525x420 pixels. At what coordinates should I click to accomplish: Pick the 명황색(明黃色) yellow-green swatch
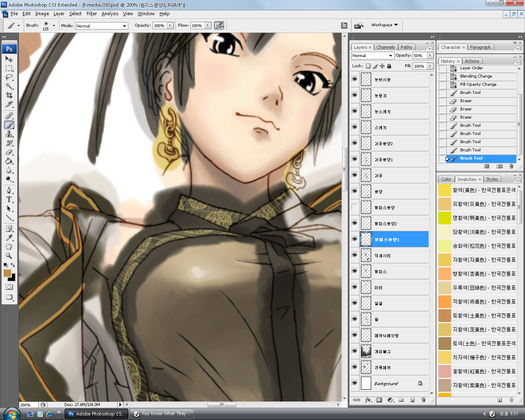pos(445,218)
